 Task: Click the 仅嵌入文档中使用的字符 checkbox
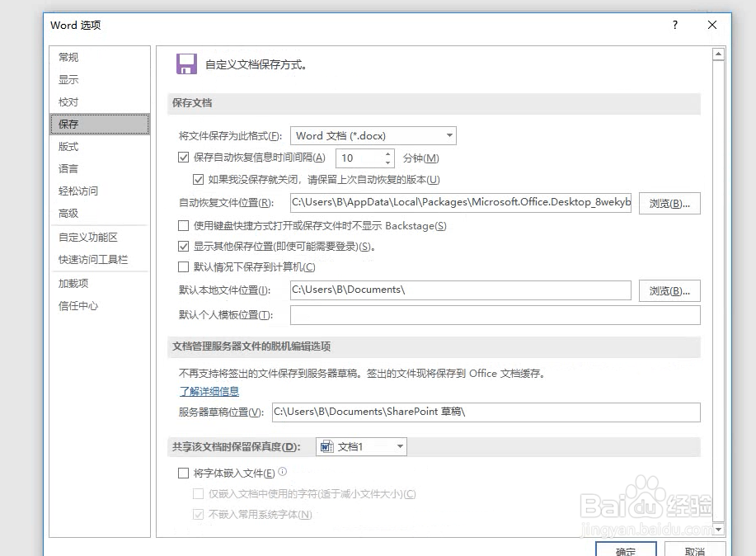198,494
